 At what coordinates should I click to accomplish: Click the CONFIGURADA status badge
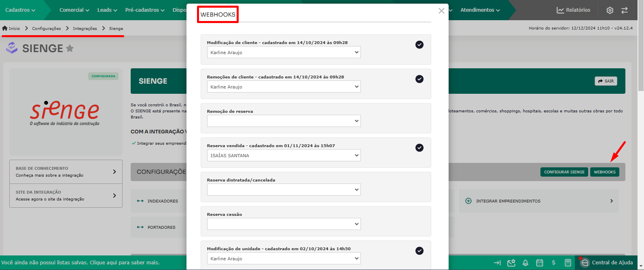[103, 76]
